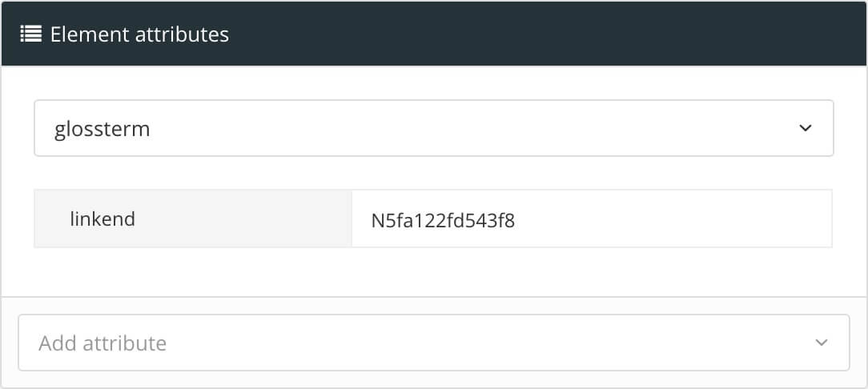Click the list icon beside Element attributes
This screenshot has width=868, height=389.
click(x=31, y=34)
